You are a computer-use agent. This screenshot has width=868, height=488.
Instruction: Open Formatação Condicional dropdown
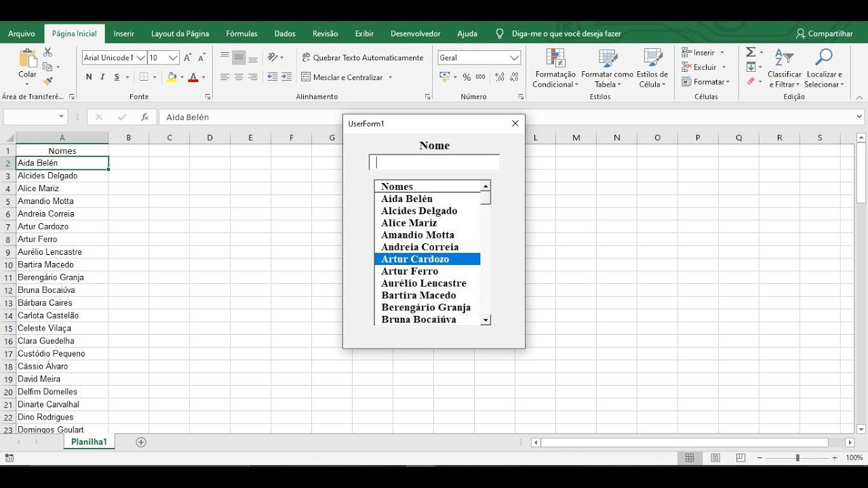555,68
